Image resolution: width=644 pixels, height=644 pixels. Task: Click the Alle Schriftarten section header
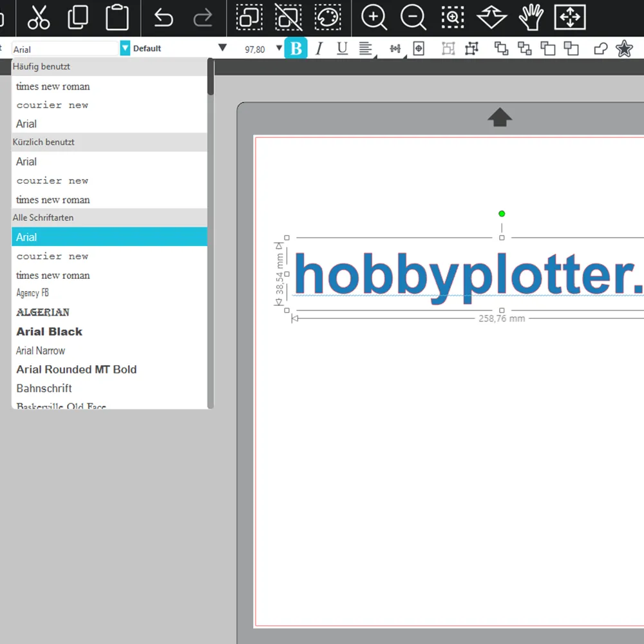[109, 218]
